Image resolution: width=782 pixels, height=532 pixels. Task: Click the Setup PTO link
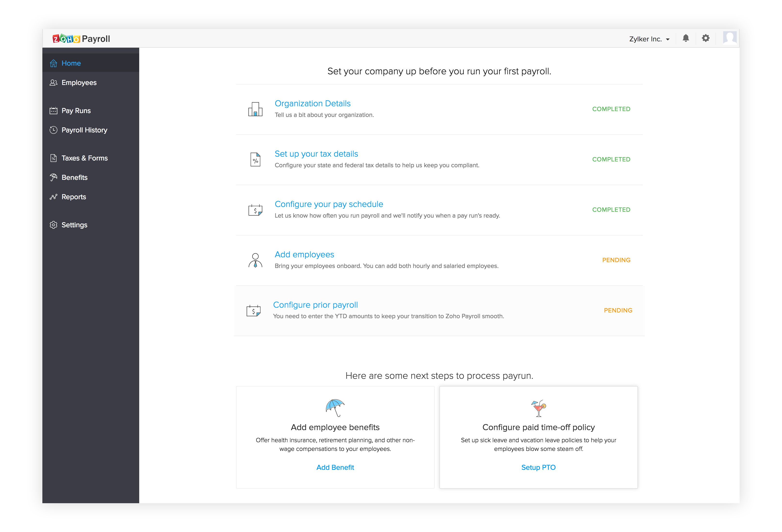click(x=538, y=467)
